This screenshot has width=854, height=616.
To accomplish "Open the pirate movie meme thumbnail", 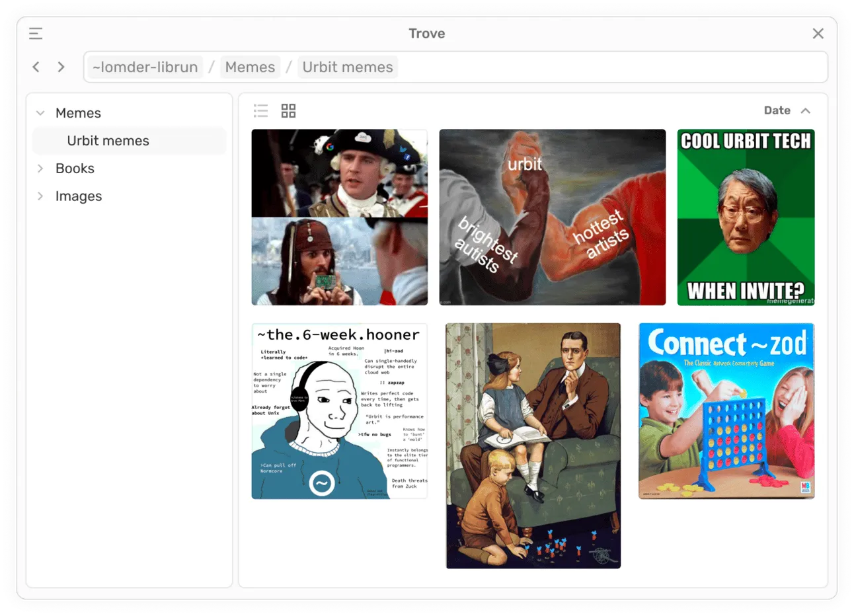I will pyautogui.click(x=339, y=217).
